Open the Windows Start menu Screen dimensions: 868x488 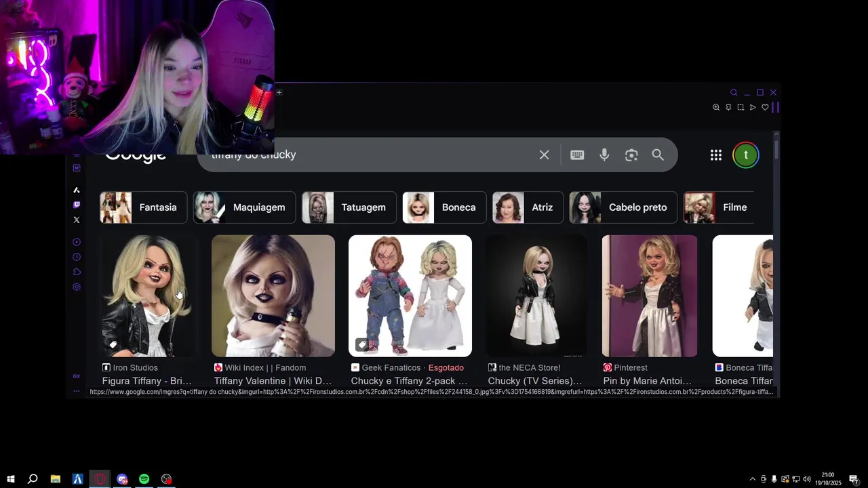[x=10, y=479]
